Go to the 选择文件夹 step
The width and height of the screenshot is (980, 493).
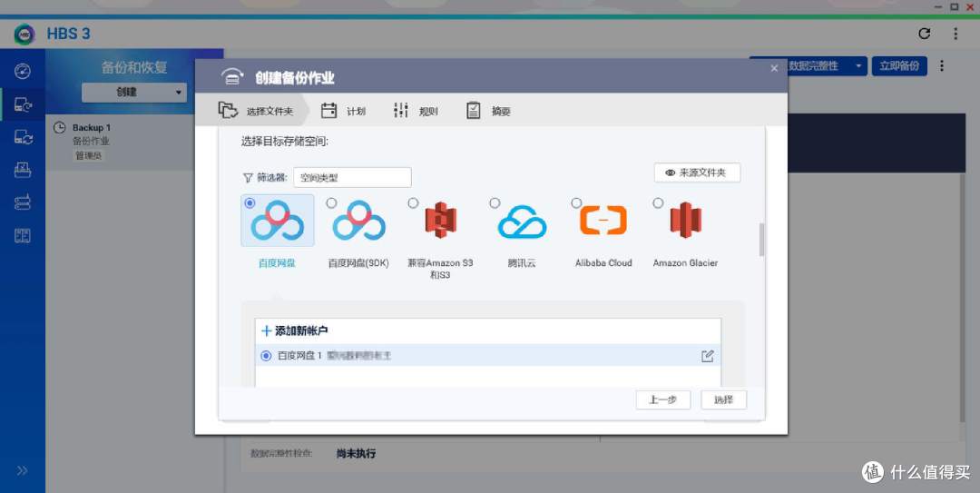(256, 111)
